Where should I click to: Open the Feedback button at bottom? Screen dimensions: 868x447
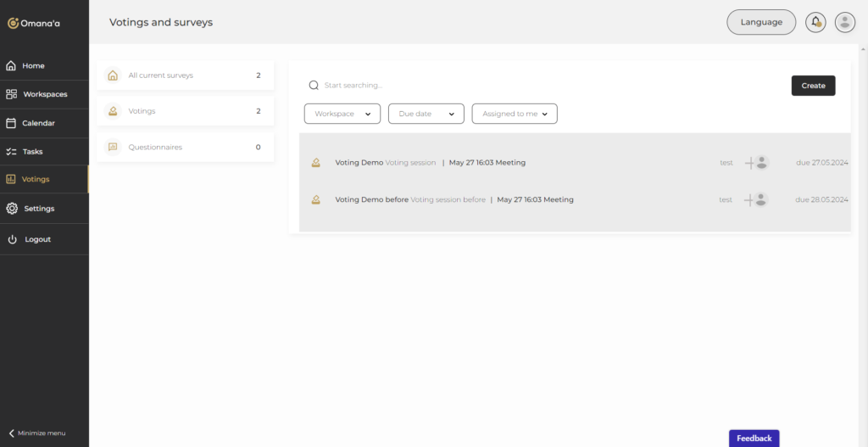[754, 439]
